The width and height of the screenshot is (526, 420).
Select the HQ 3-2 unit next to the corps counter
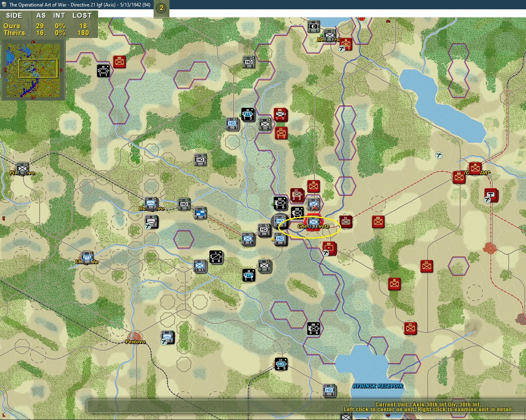[184, 204]
